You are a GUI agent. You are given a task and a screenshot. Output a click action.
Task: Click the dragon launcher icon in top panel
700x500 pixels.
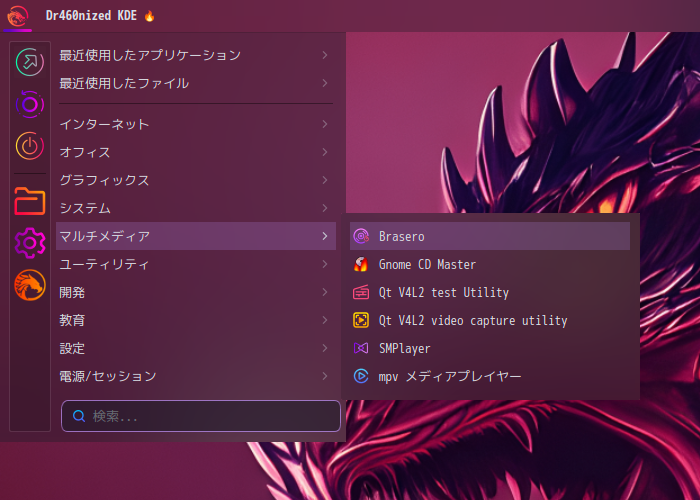coord(17,16)
